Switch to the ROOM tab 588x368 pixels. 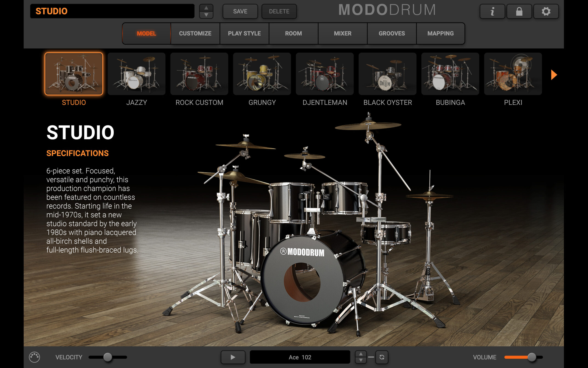pos(293,33)
